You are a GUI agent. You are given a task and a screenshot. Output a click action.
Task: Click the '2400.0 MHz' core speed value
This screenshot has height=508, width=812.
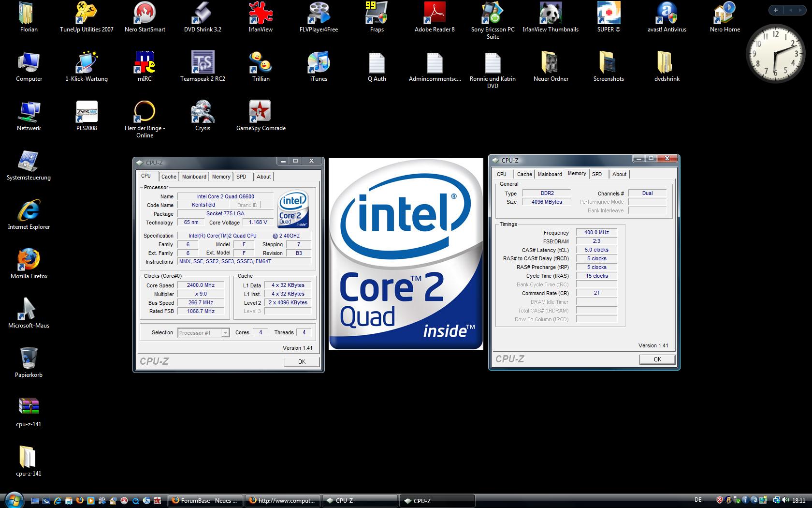click(x=201, y=285)
